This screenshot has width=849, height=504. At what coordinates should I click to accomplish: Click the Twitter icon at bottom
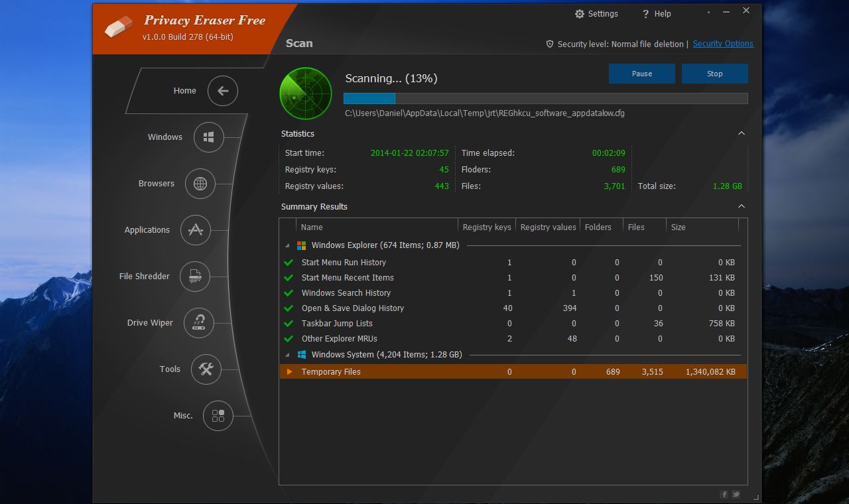point(736,494)
